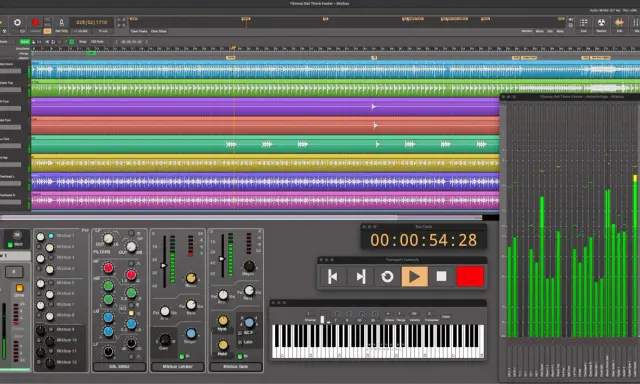This screenshot has width=640, height=384.
Task: Enable the Lstn checkbox in Mixbus Gate
Action: point(240,342)
